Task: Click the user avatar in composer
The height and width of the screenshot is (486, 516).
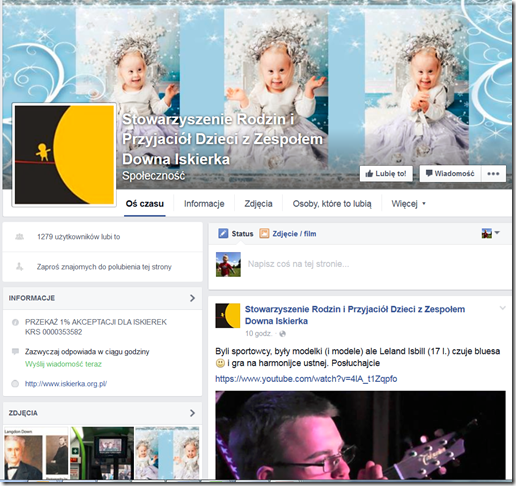Action: coord(228,264)
